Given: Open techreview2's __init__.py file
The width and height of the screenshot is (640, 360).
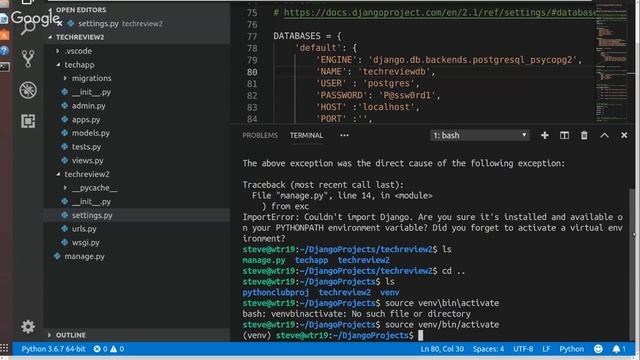Looking at the screenshot, I should (x=91, y=202).
